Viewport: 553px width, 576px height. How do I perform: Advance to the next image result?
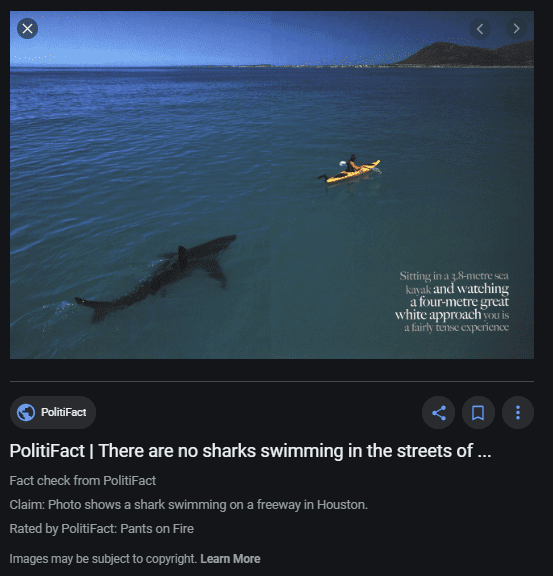coord(516,29)
